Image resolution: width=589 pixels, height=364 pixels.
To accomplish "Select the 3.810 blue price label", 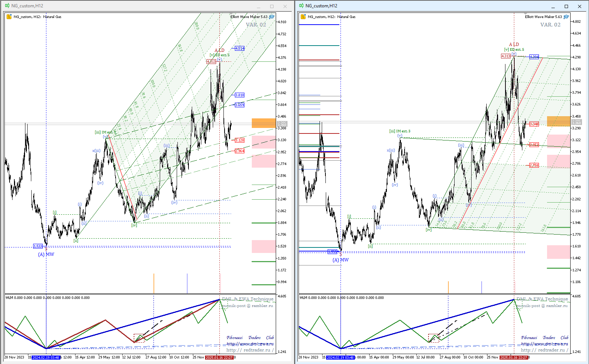I will [240, 95].
